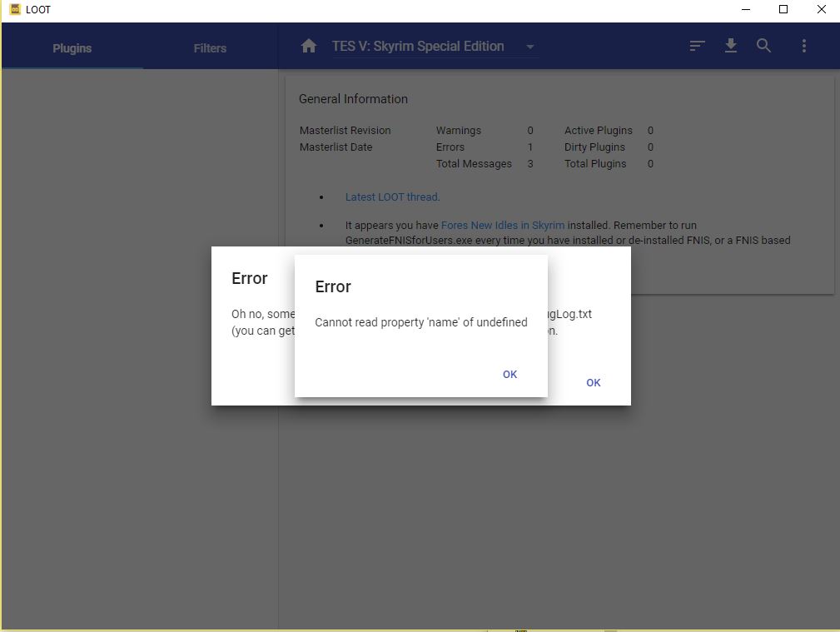Update the masterlist using the download icon

point(730,46)
